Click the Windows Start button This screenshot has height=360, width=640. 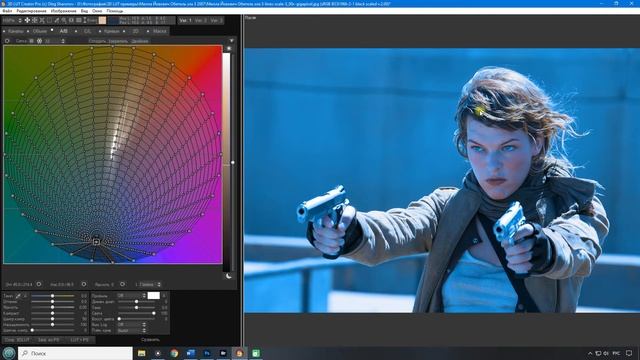coord(9,353)
